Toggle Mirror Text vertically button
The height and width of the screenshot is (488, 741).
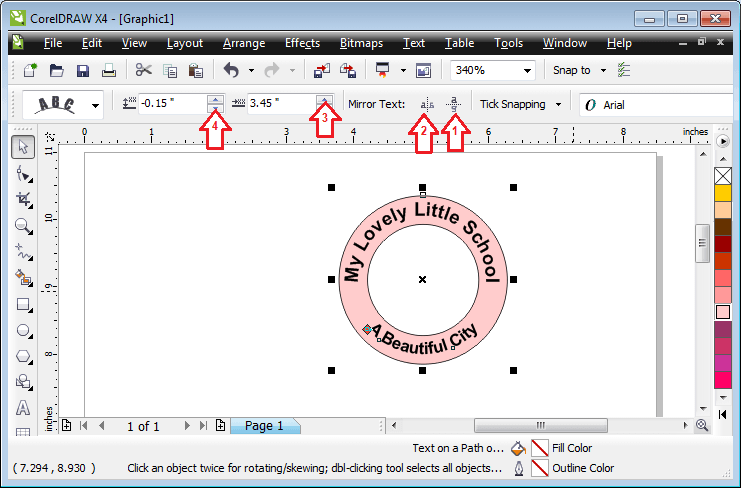click(x=453, y=104)
